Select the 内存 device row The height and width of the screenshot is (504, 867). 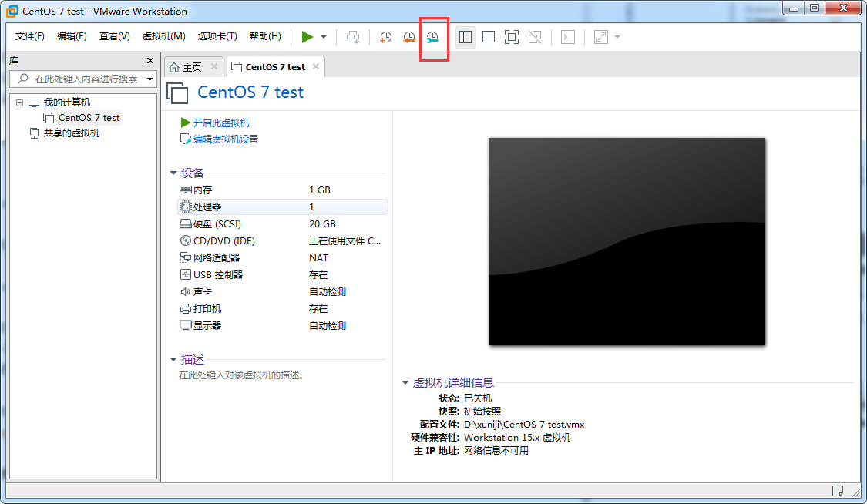click(x=282, y=190)
